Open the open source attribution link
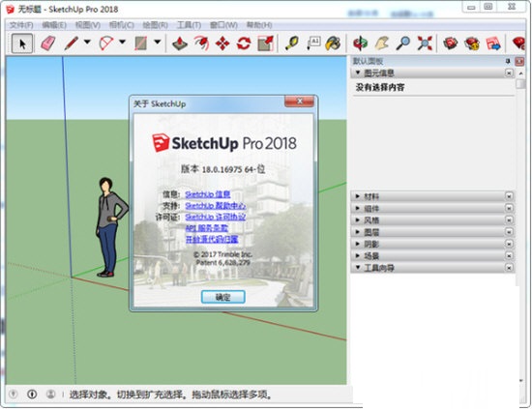 pos(212,240)
